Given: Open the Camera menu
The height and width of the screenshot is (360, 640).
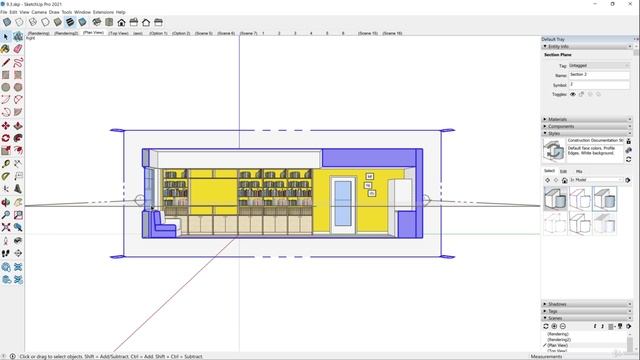Looking at the screenshot, I should point(39,12).
